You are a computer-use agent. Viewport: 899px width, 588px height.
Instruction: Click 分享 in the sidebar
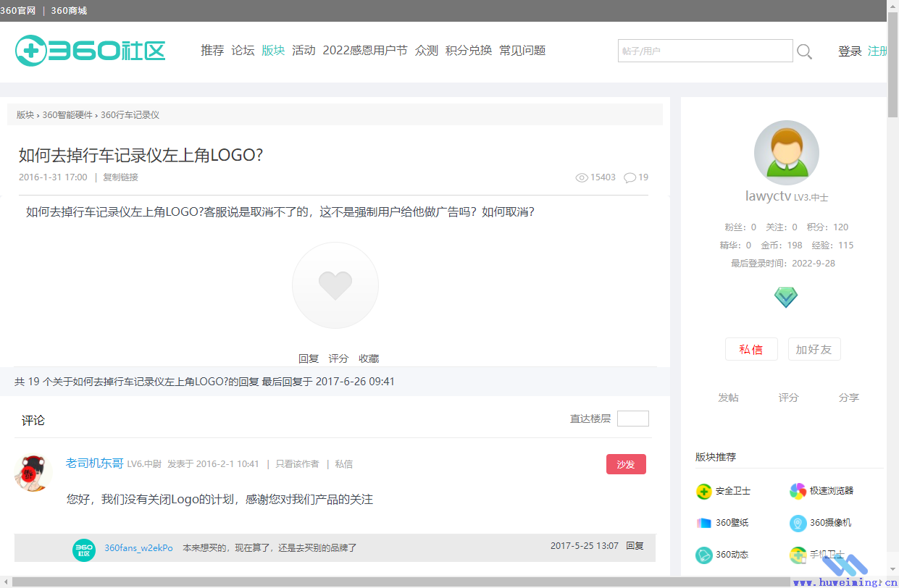[849, 398]
